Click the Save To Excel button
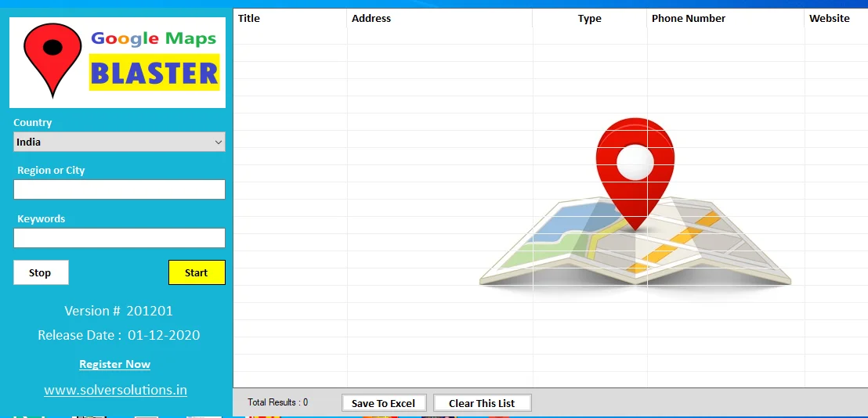This screenshot has height=418, width=868. [x=383, y=403]
